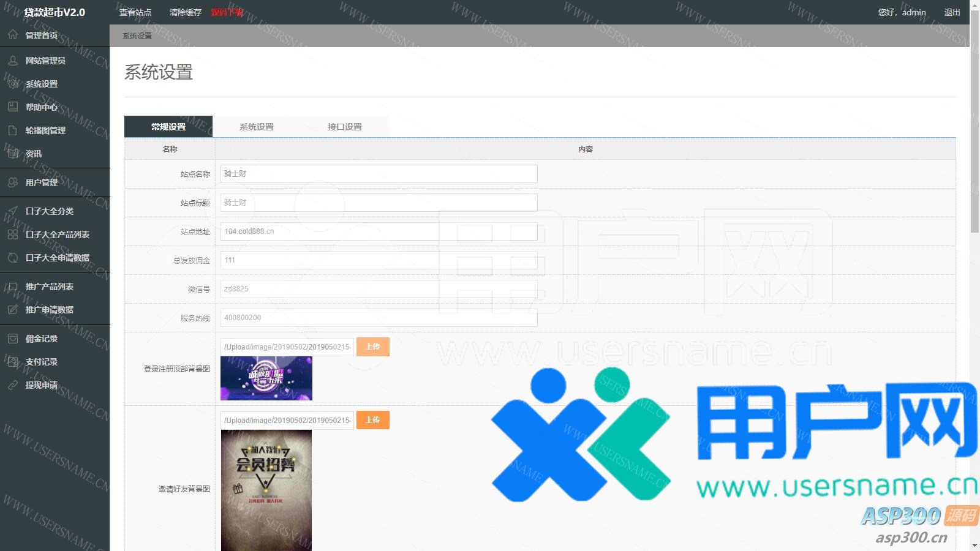
Task: Click the 站点名称 input field
Action: coord(379,174)
